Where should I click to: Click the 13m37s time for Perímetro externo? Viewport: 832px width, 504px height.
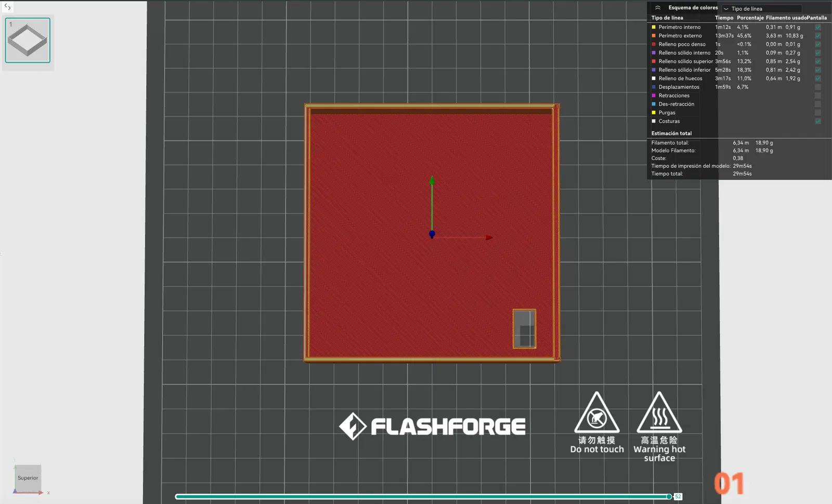click(724, 36)
